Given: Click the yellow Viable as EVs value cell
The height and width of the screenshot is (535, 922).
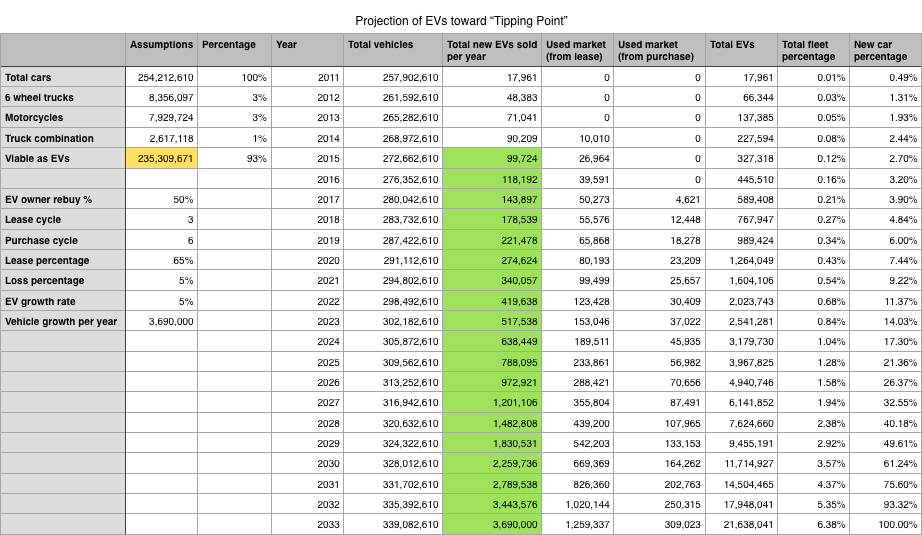Looking at the screenshot, I should coord(162,158).
